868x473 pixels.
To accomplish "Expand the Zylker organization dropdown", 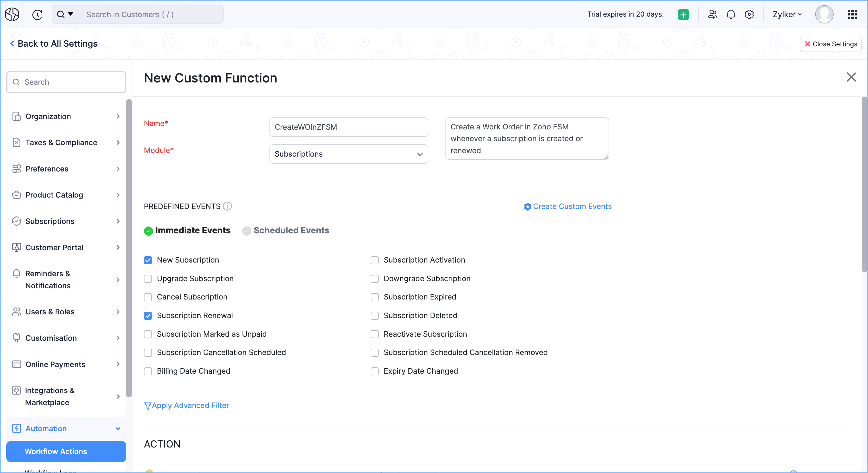I will click(x=787, y=15).
